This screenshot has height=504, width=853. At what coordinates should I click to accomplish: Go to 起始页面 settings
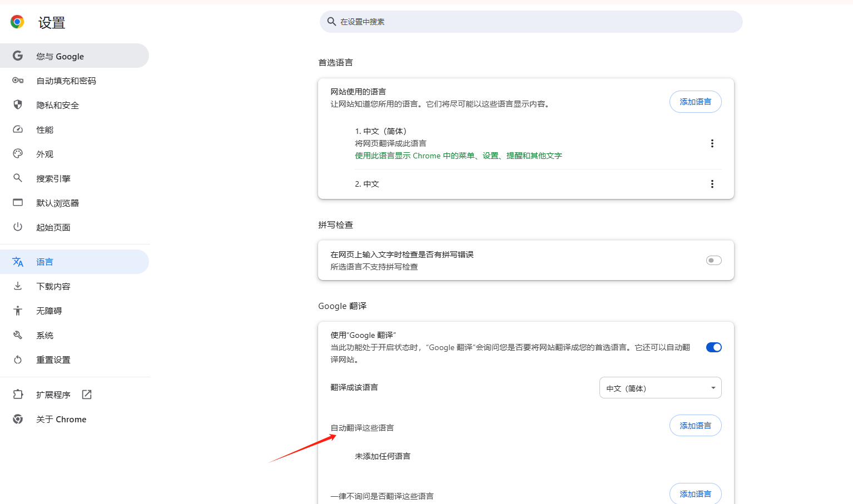tap(75, 227)
